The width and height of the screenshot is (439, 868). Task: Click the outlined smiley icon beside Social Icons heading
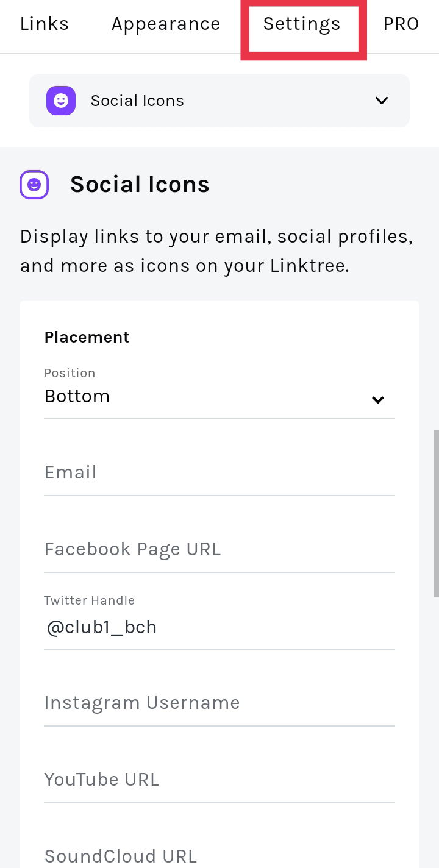[34, 185]
